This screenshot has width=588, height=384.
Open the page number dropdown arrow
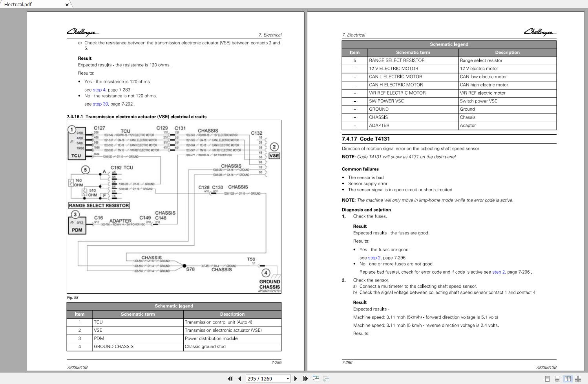click(288, 379)
